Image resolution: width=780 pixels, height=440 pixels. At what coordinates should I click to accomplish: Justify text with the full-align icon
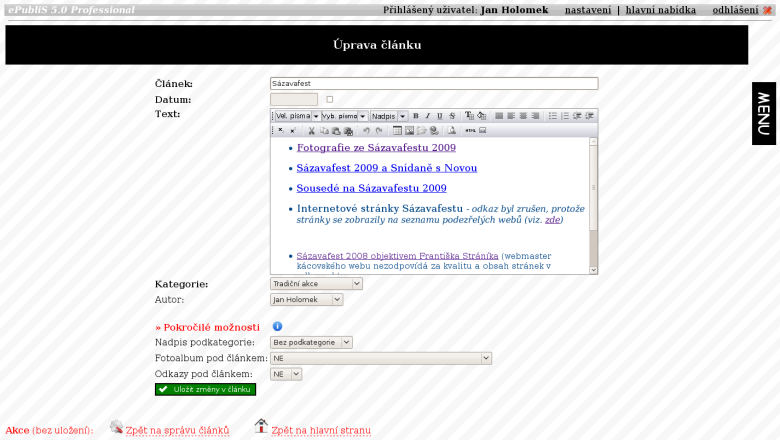(x=499, y=116)
